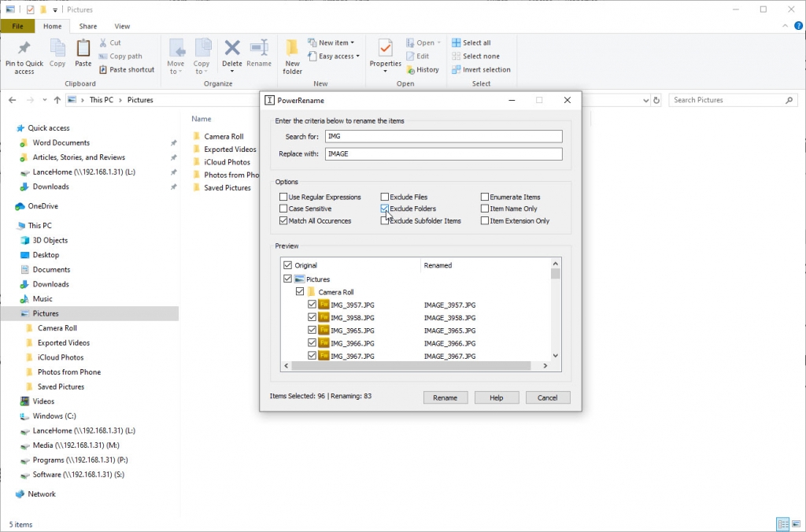The image size is (806, 532).
Task: Switch to the View ribbon tab
Action: pos(122,26)
